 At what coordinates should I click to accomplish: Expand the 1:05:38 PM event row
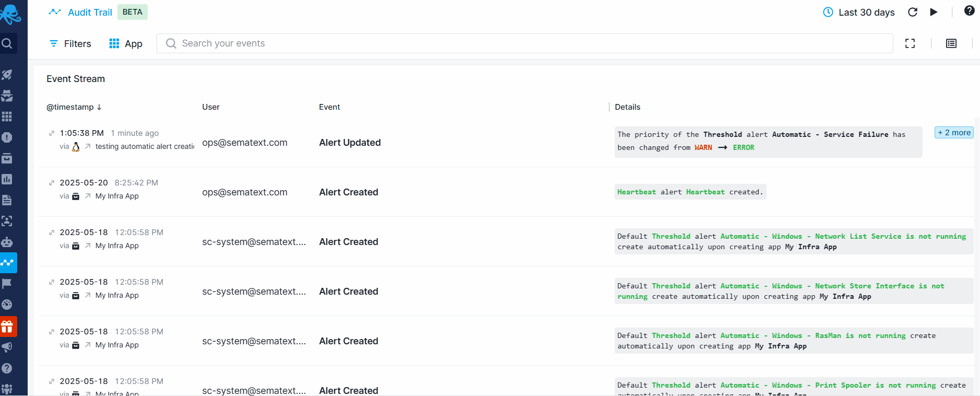[x=52, y=133]
